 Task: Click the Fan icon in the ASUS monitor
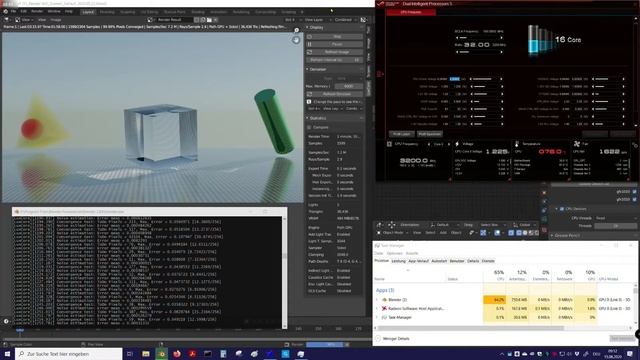[577, 144]
